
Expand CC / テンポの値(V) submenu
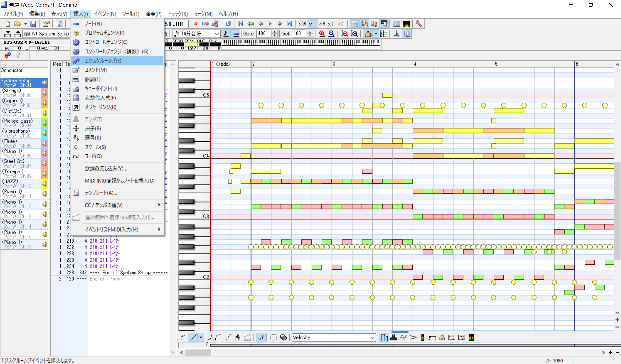coord(117,205)
